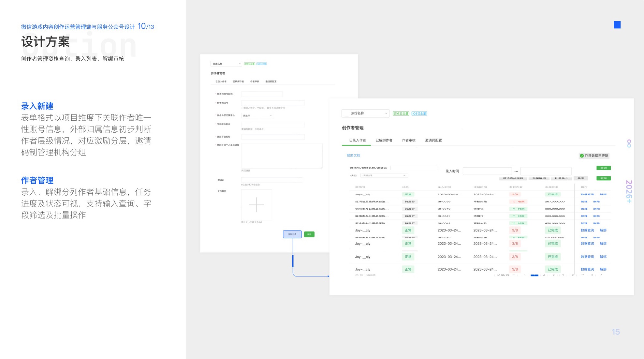Open 作者审核 tab in the form panel
Image resolution: width=644 pixels, height=359 pixels.
255,82
